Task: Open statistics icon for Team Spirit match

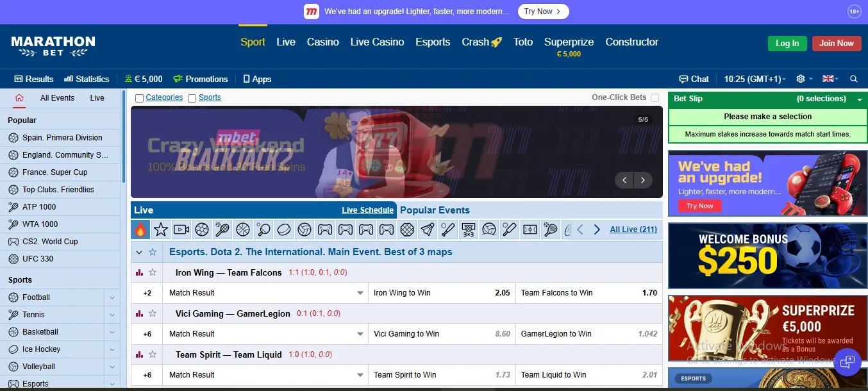Action: point(140,354)
